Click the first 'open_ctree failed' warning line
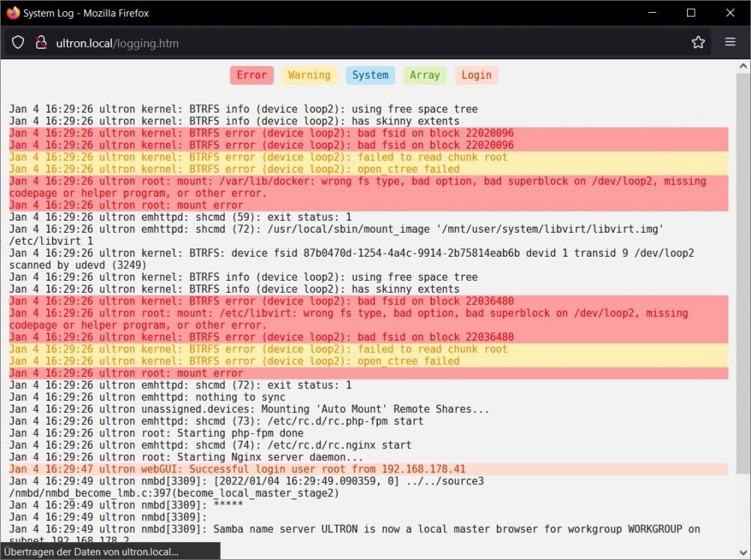The height and width of the screenshot is (560, 751). (369, 169)
